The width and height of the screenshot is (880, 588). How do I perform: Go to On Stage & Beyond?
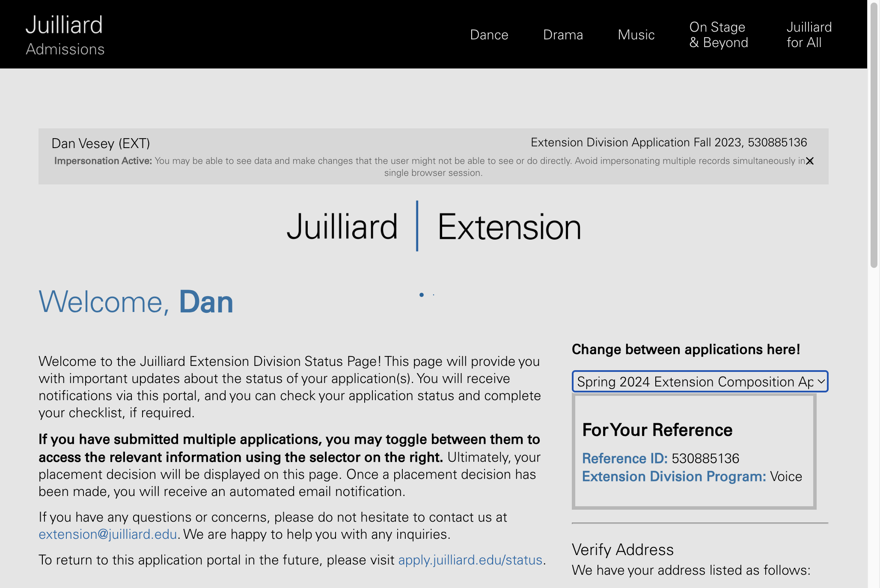(719, 35)
